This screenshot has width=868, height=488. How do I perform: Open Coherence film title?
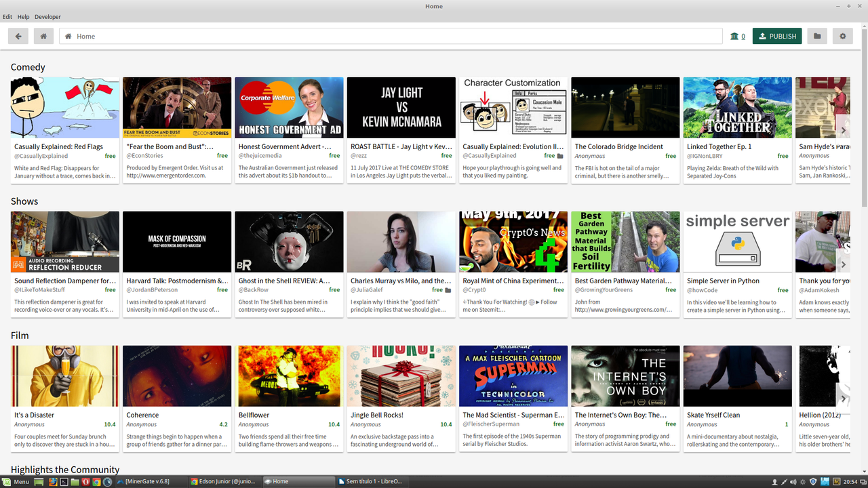pos(142,415)
